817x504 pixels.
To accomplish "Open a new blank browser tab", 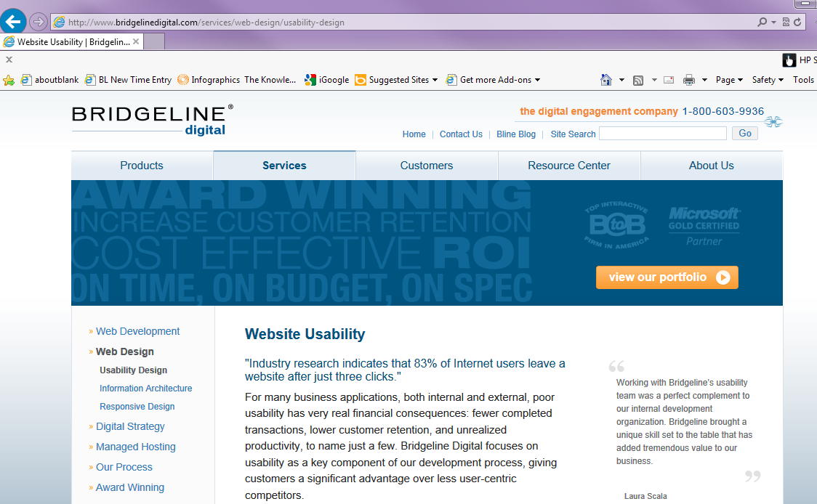I will tap(153, 41).
